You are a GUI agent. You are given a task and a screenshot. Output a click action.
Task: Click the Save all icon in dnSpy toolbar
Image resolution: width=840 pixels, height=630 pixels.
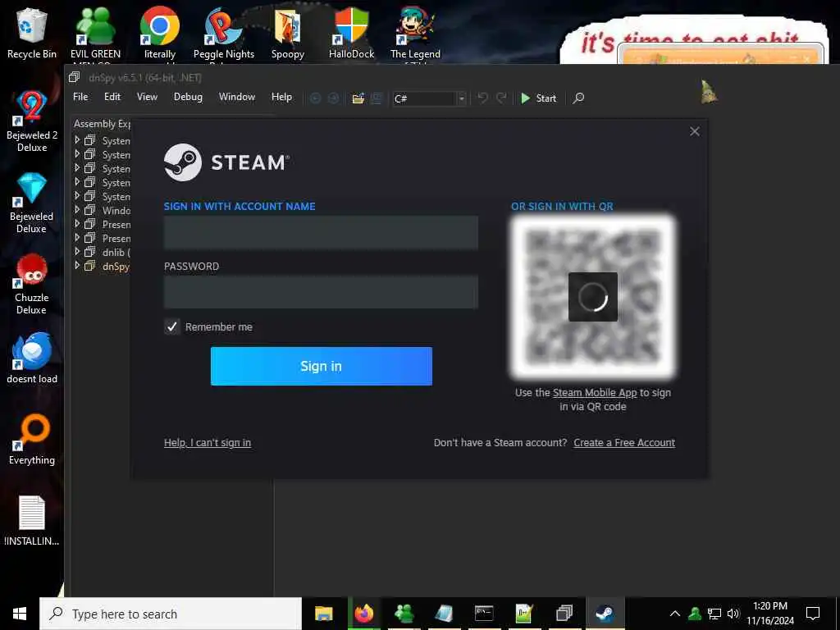point(376,98)
